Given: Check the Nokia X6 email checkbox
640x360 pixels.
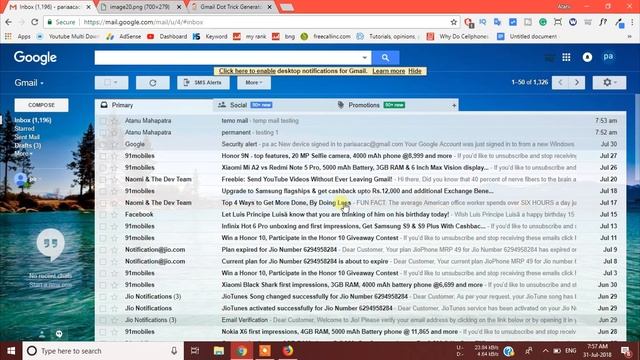Looking at the screenshot, I should coord(103,332).
